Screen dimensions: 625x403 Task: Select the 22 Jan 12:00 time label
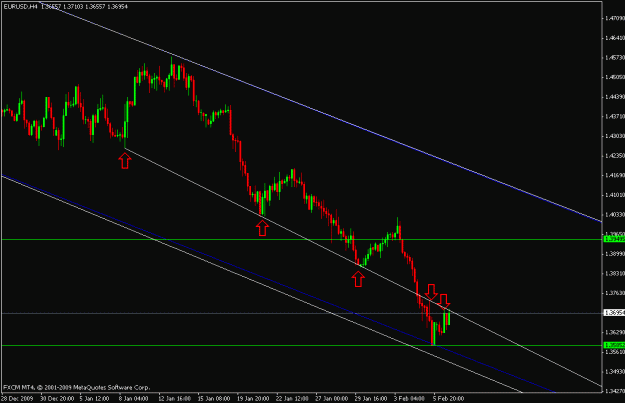[292, 398]
